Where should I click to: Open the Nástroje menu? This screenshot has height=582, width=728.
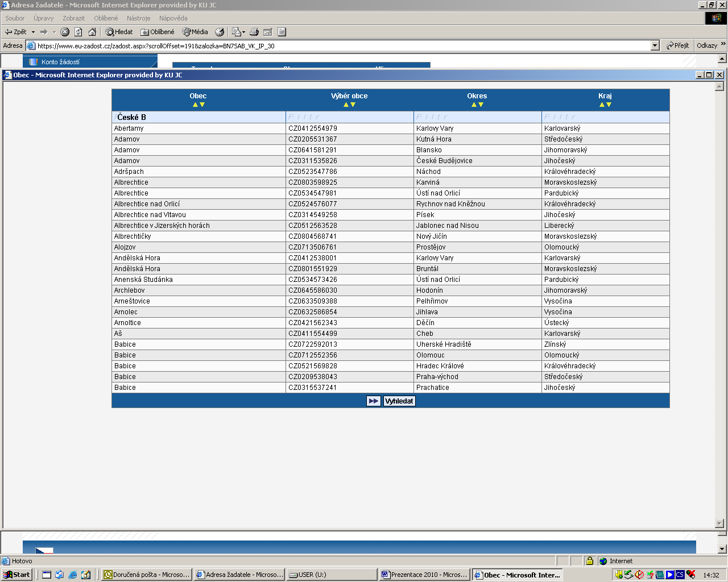[x=139, y=18]
